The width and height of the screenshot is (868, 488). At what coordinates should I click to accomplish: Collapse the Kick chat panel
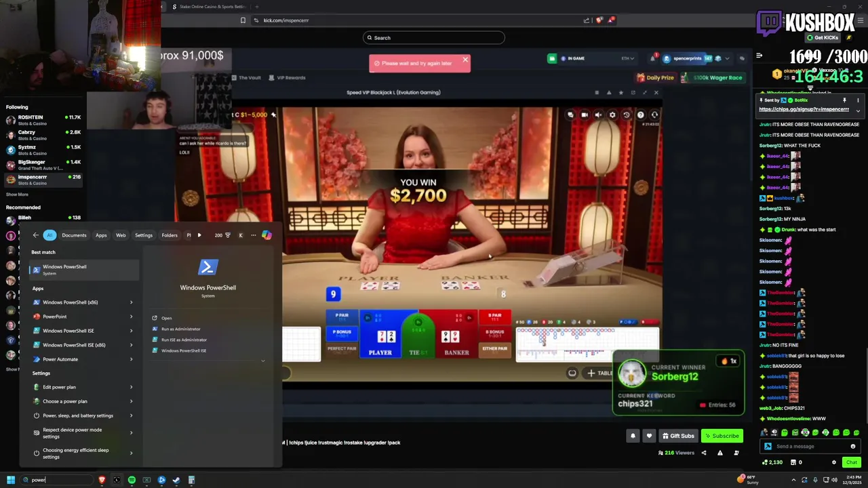(759, 56)
